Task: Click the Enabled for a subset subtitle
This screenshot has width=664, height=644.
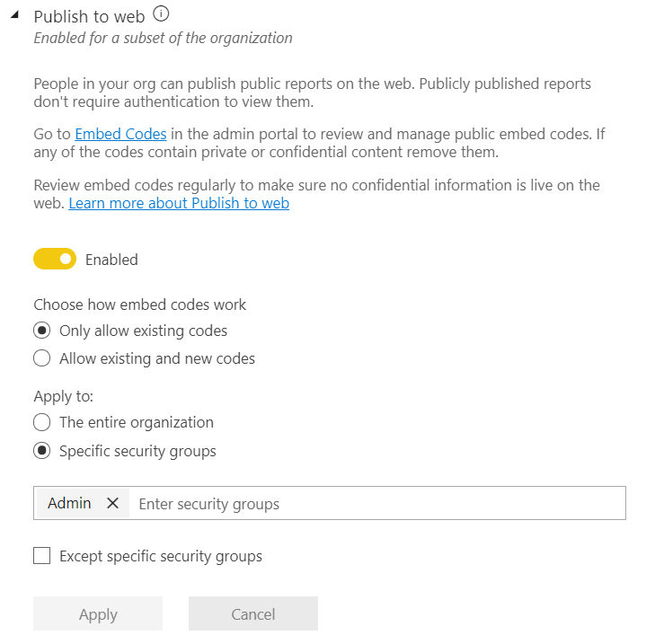Action: [163, 38]
